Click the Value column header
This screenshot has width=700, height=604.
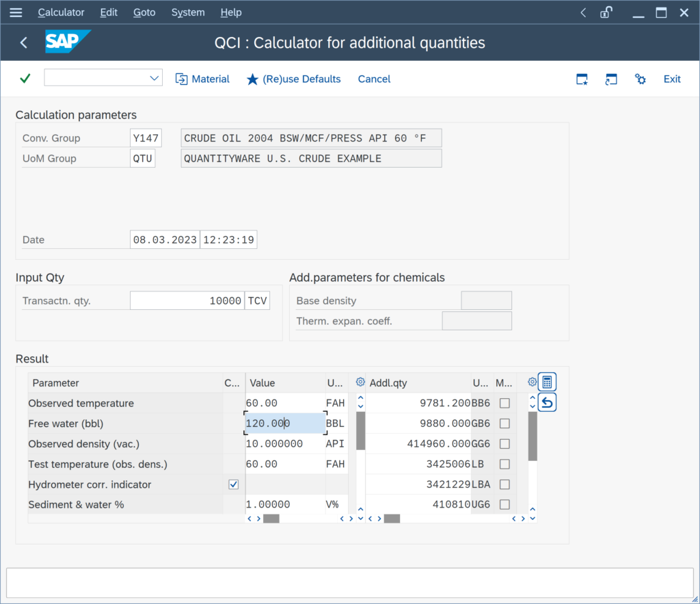pyautogui.click(x=285, y=383)
